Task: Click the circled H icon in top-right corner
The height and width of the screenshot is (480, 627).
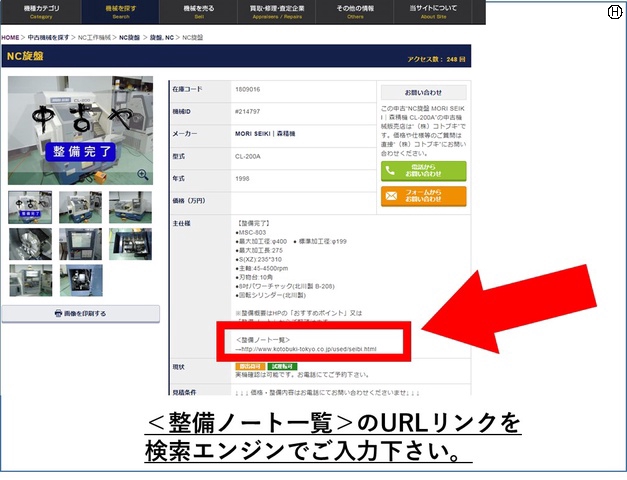Action: (x=615, y=11)
